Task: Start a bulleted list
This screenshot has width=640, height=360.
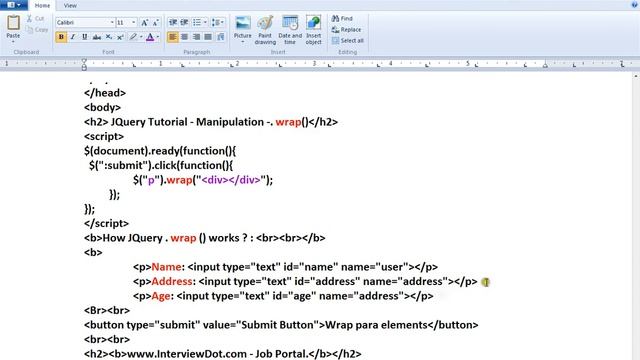Action: point(197,22)
